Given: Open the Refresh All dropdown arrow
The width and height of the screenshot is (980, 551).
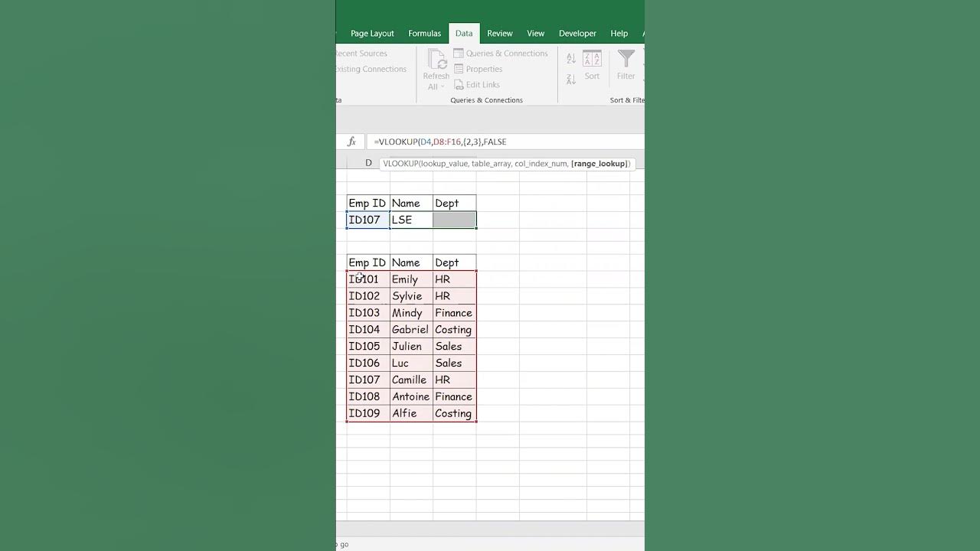Looking at the screenshot, I should pos(442,87).
